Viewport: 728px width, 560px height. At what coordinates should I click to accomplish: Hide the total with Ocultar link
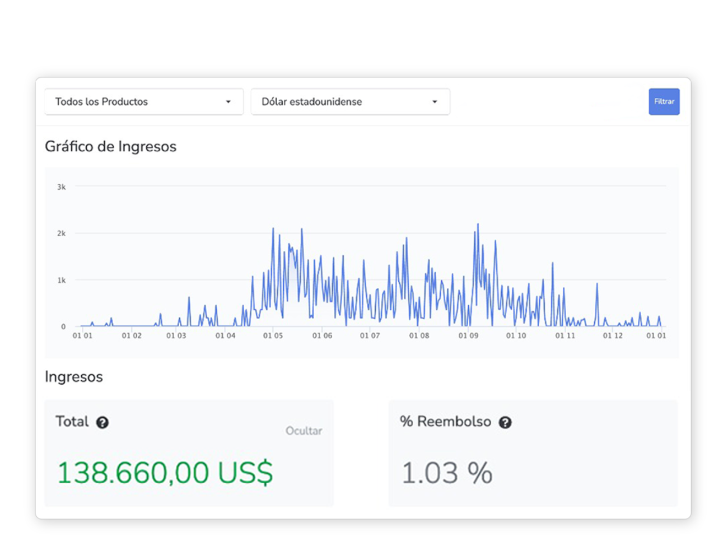304,431
